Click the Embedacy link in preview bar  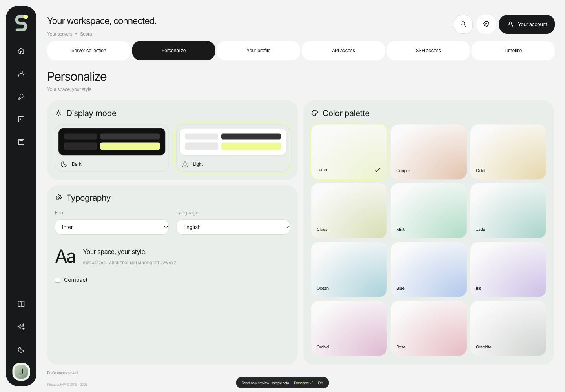[x=303, y=383]
